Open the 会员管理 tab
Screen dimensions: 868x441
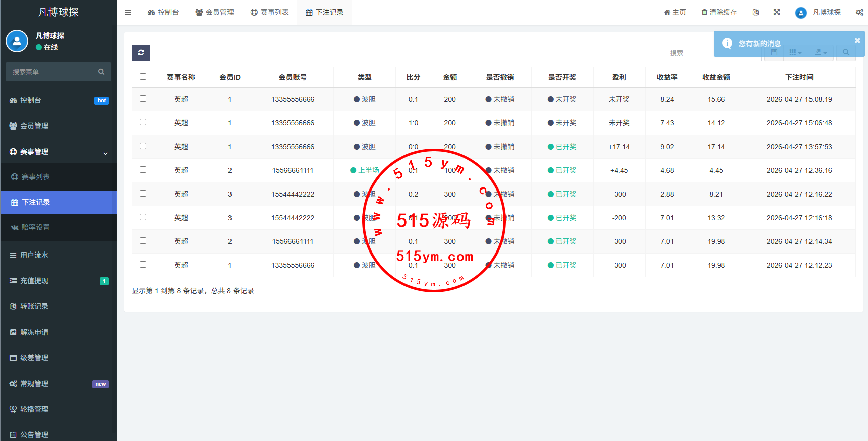tap(215, 12)
